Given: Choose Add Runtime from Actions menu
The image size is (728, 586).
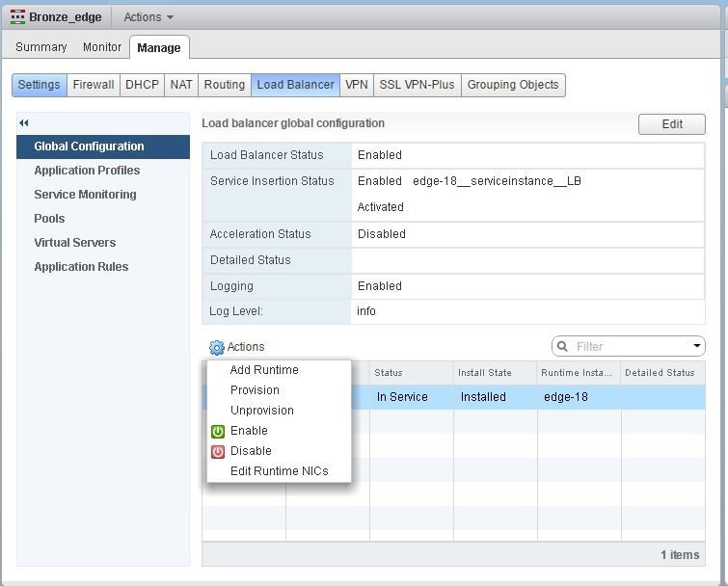Looking at the screenshot, I should 279,370.
